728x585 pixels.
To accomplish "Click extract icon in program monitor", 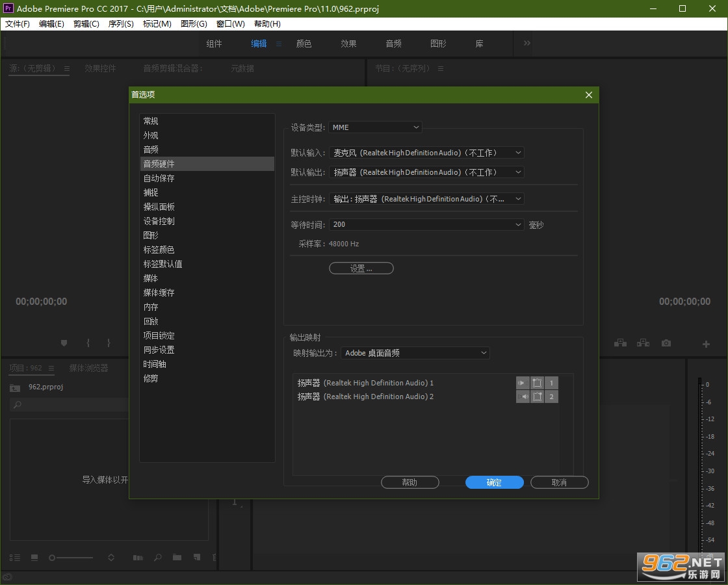I will [x=643, y=343].
